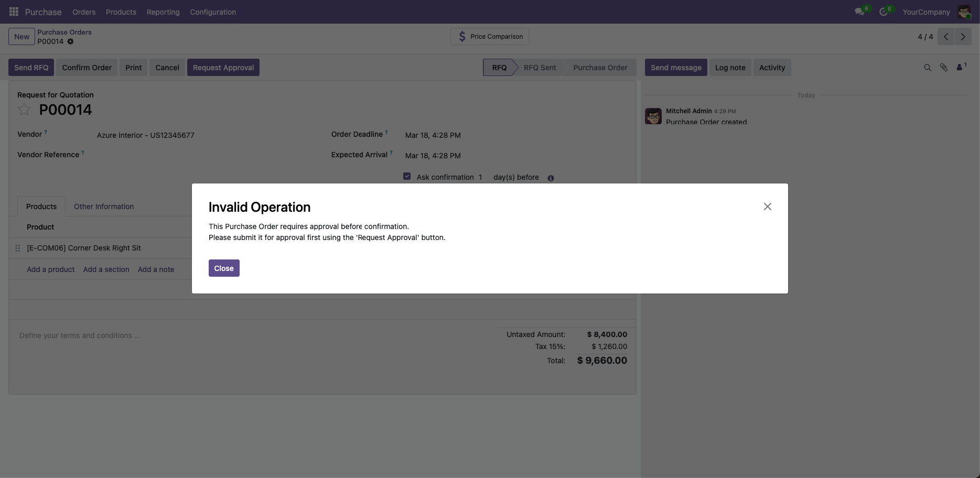Viewport: 980px width, 478px height.
Task: Open the apps grid menu icon
Action: [14, 12]
